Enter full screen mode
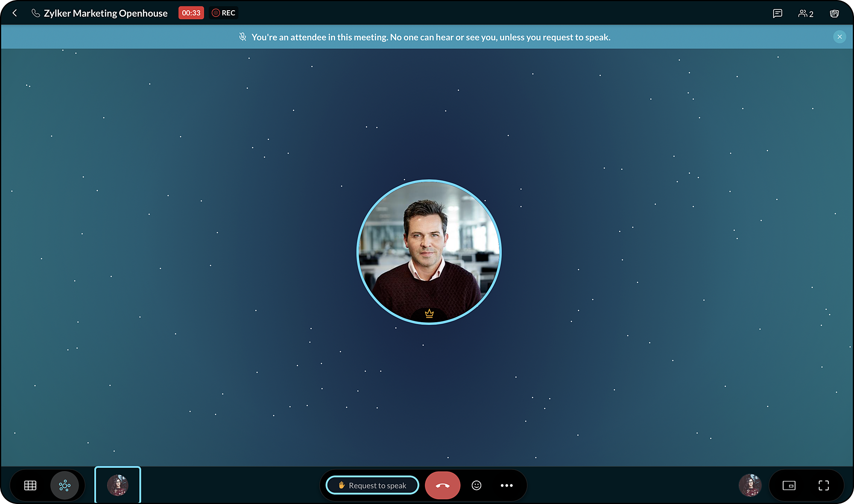The image size is (854, 504). [x=823, y=485]
